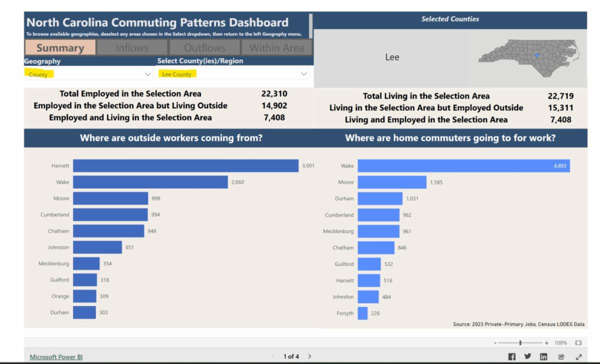
Task: Click the dashboard title 'North Carolina Commuting Patterns Dashboard'
Action: click(x=157, y=22)
